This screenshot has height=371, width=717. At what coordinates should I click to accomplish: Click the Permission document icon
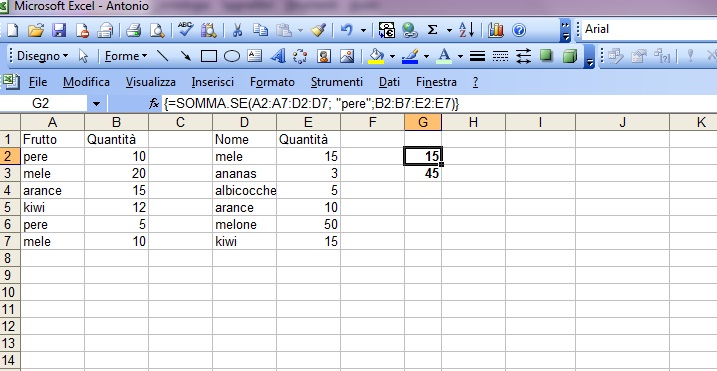click(x=83, y=30)
